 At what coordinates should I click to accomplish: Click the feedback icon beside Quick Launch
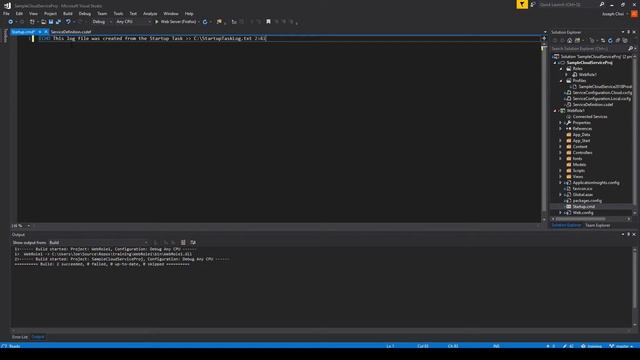[533, 4]
